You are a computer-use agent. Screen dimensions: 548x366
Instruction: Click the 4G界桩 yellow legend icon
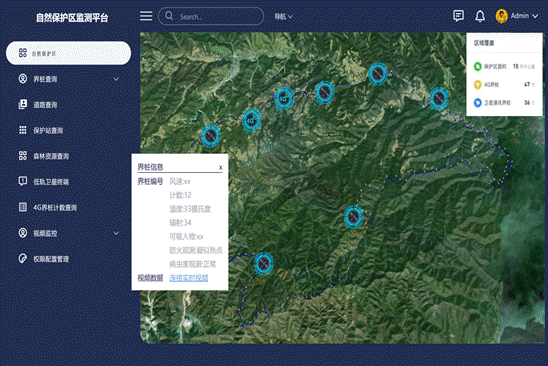(x=477, y=85)
